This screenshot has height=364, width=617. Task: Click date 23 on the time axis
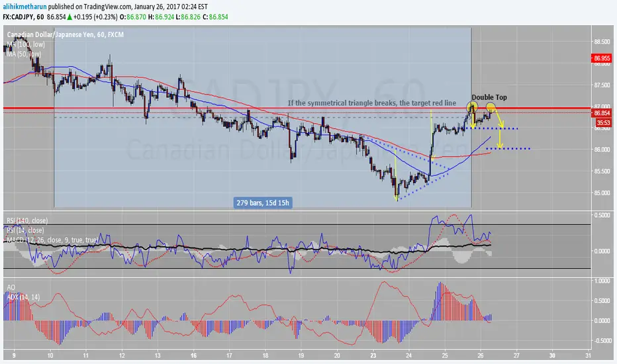tap(373, 355)
